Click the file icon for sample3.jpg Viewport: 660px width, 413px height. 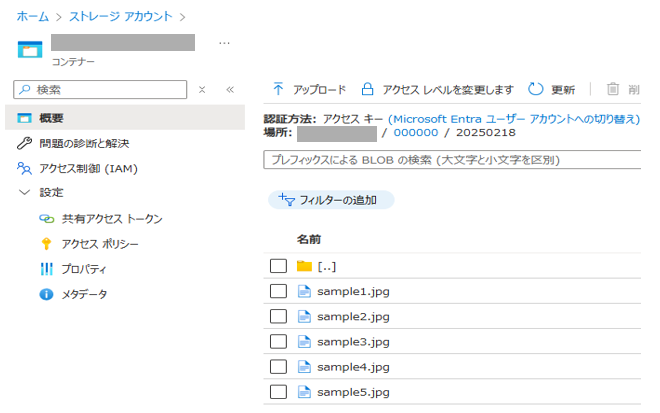[304, 341]
